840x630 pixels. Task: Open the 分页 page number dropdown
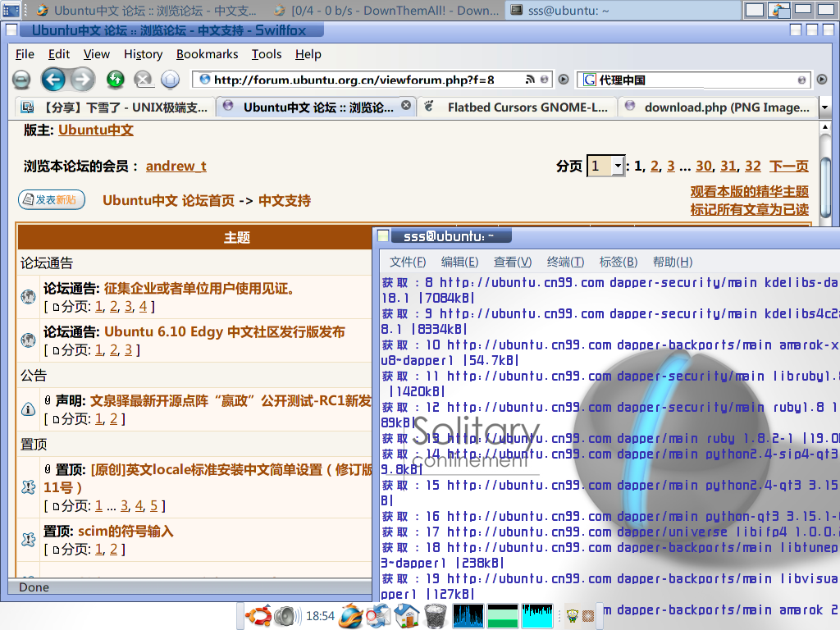click(x=606, y=166)
